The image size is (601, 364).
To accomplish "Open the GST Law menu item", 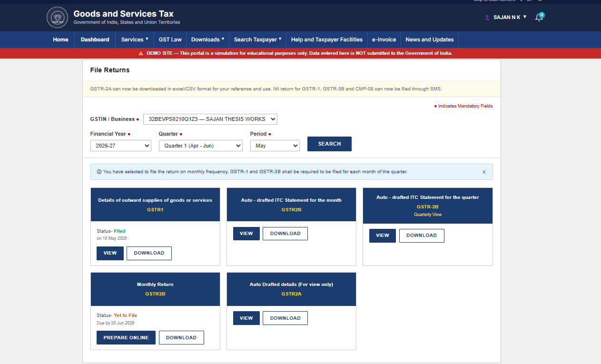I will (x=170, y=39).
